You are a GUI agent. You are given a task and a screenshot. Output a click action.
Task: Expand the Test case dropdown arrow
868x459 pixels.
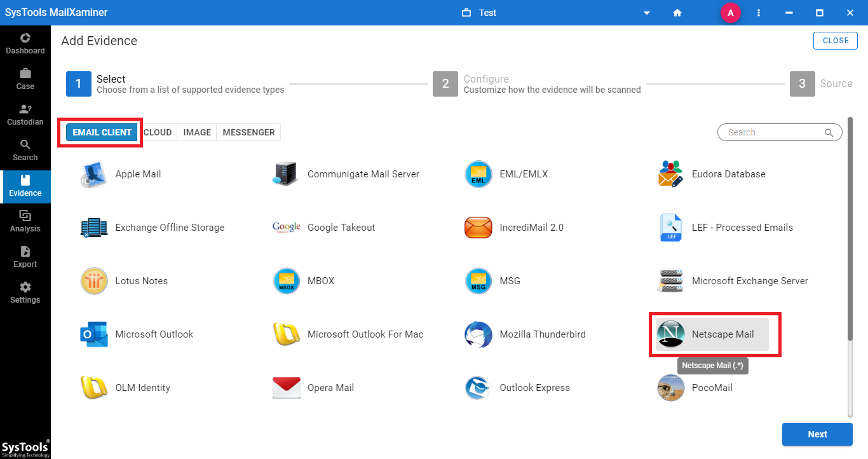(x=647, y=13)
